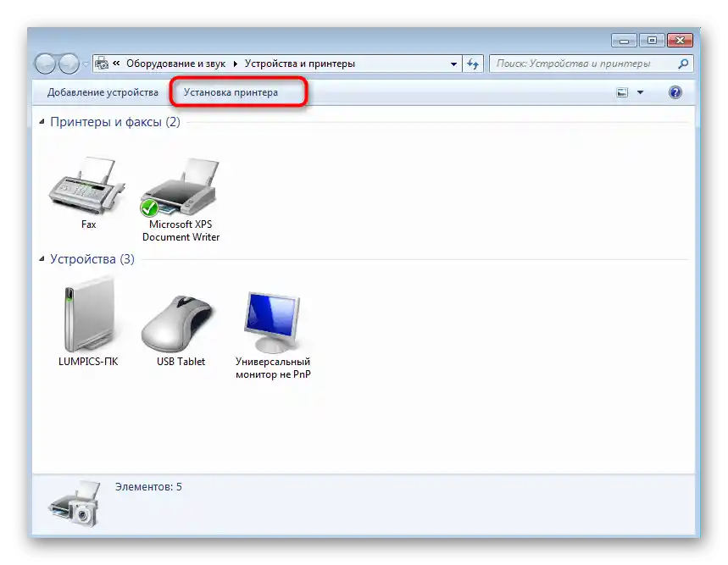Click Оборудование и звук breadcrumb
728x565 pixels.
[x=175, y=64]
